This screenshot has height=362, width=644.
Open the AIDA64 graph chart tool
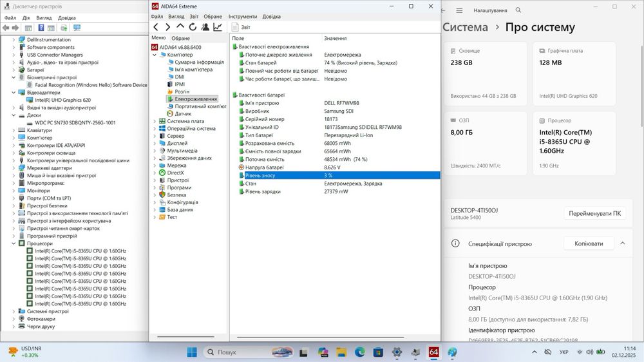[x=217, y=27]
